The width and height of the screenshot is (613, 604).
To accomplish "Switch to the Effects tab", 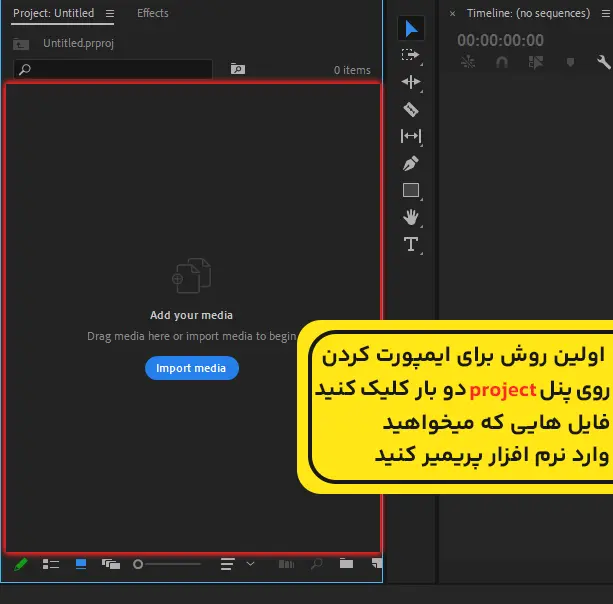I will [x=153, y=14].
